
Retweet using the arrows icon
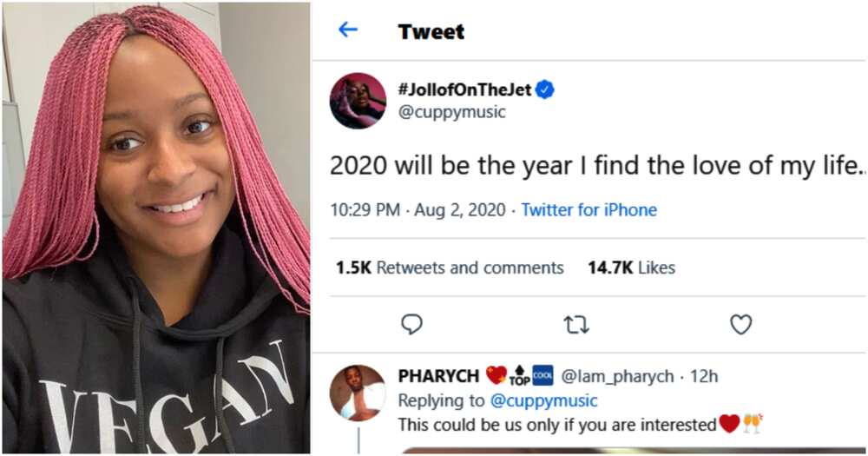click(576, 325)
